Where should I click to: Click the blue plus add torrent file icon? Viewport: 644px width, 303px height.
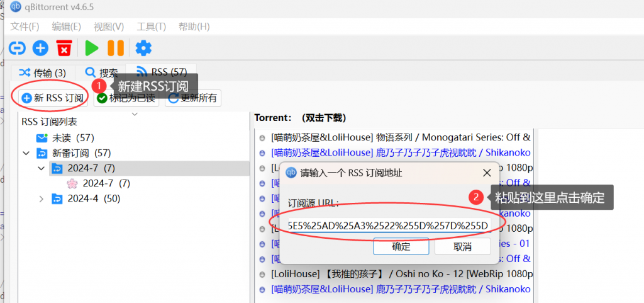point(40,49)
